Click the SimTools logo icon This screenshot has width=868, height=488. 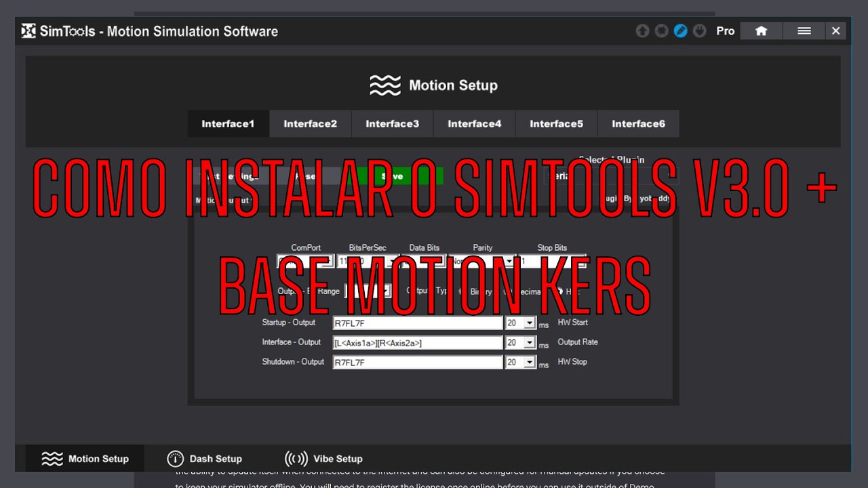(x=28, y=31)
